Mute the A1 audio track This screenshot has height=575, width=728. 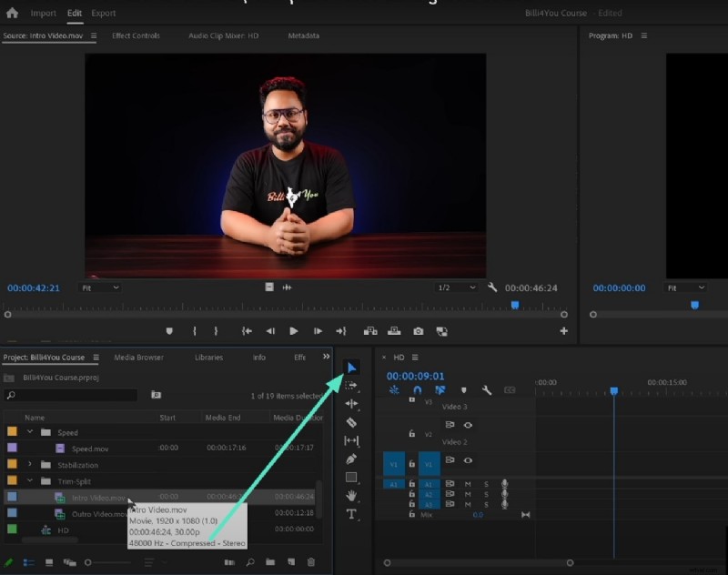466,482
